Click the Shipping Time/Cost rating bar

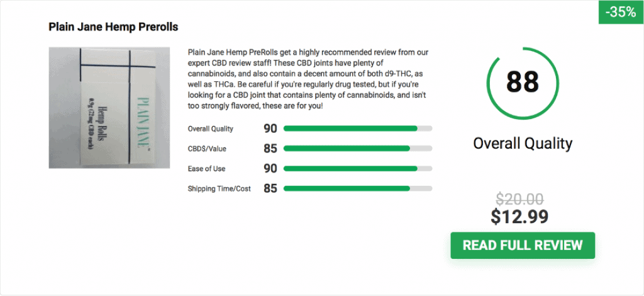tap(358, 188)
